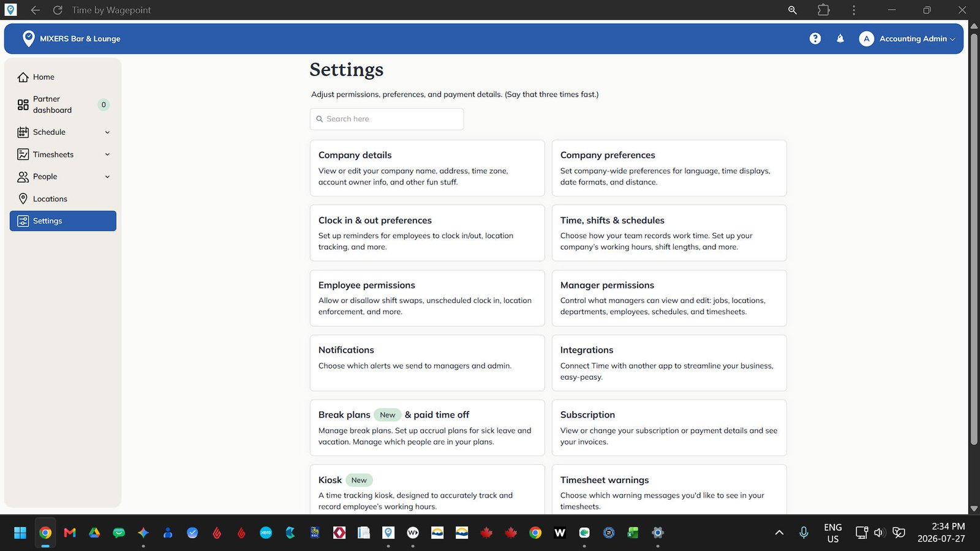Click the zoom magnifier icon in title bar
980x551 pixels.
[793, 10]
